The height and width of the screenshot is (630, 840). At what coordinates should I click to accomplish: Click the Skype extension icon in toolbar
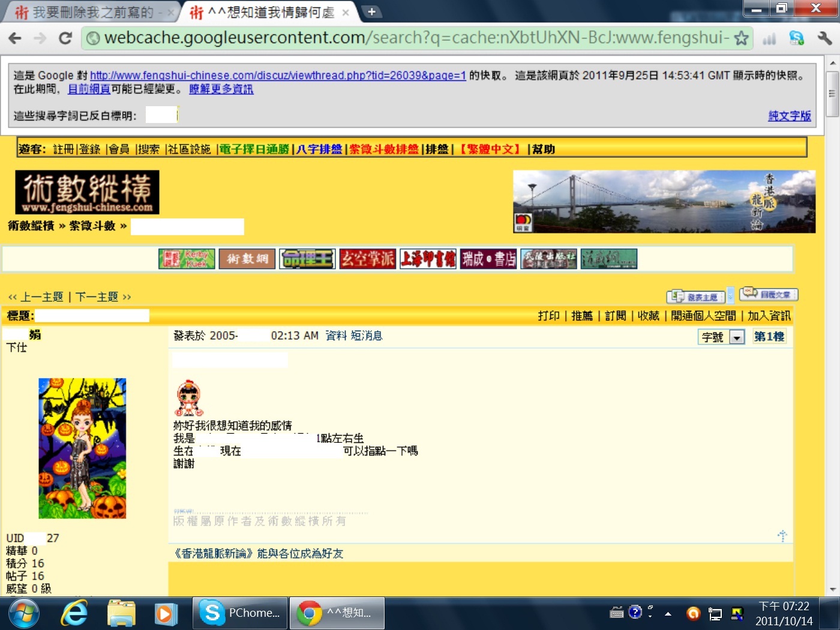coord(796,38)
